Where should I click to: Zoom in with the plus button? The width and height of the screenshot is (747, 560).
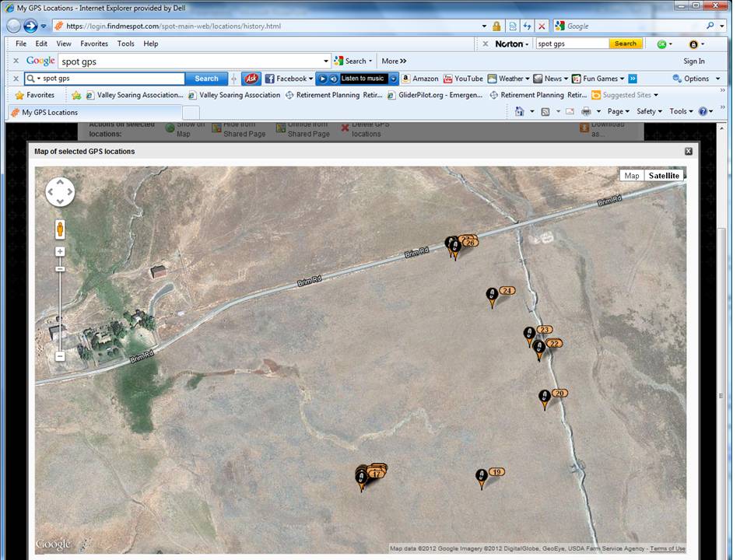[60, 252]
